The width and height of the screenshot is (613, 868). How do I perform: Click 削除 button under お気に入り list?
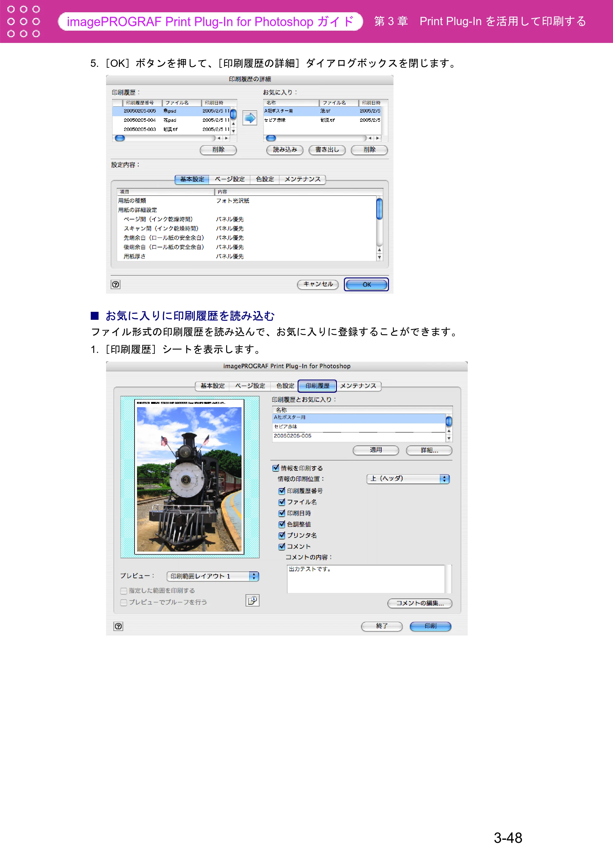pyautogui.click(x=370, y=150)
